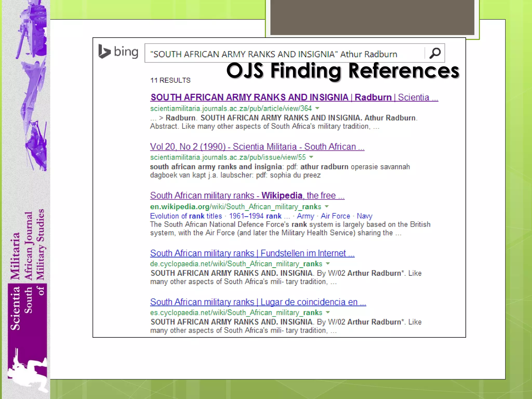532x399 pixels.
Task: Click the scientiamilitaria.journals.ac.za/pub/issue/view/55 URL
Action: (x=228, y=157)
